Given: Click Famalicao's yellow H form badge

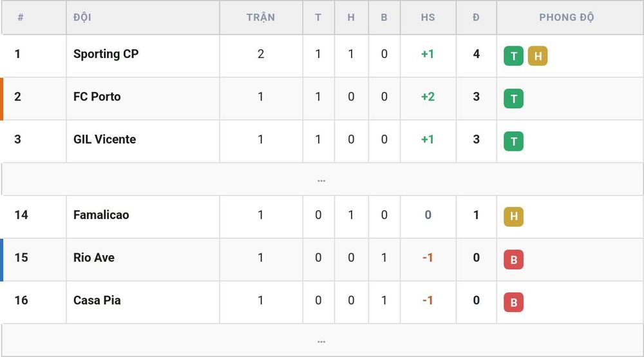Looking at the screenshot, I should [513, 217].
